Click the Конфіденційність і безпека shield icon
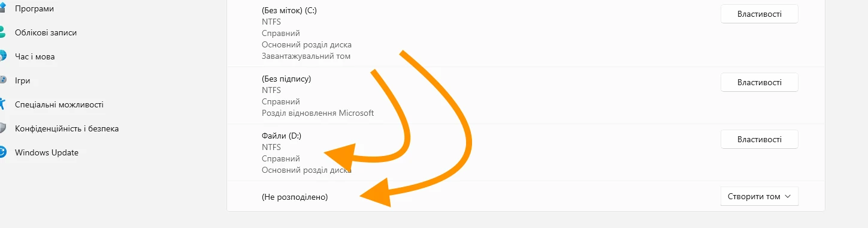Screen dimensions: 868x228 click(2, 128)
